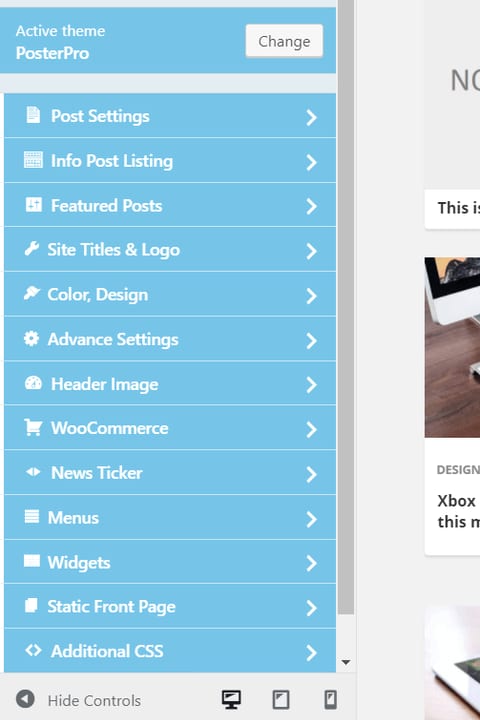Click the Change theme button

(284, 41)
